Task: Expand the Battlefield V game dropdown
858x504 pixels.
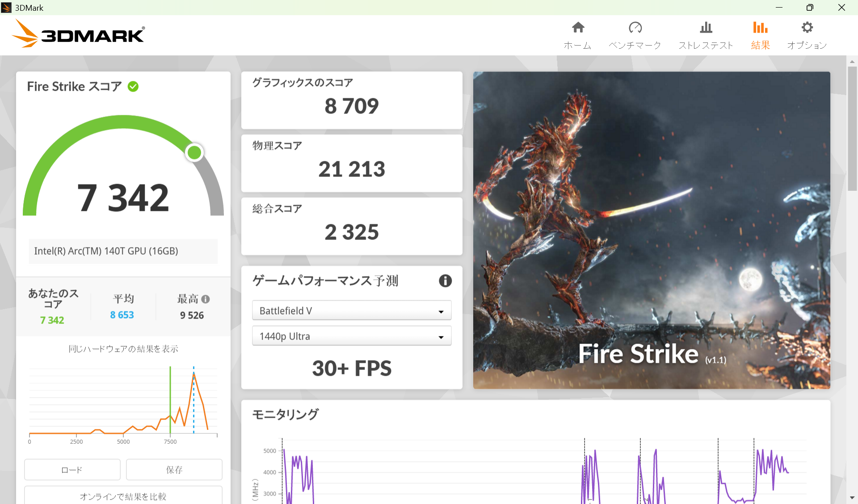Action: coord(351,311)
